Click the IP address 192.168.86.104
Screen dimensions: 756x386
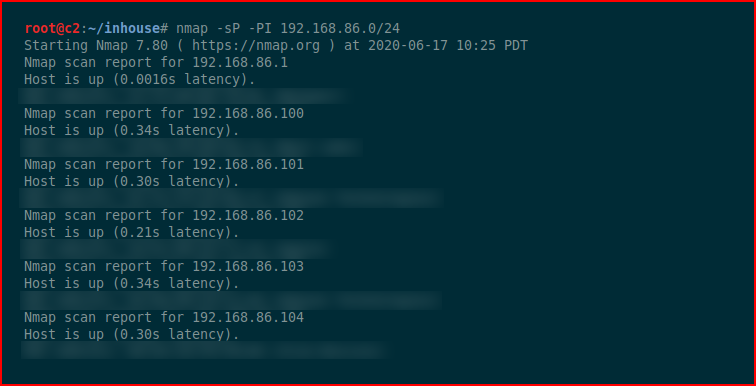tap(248, 318)
